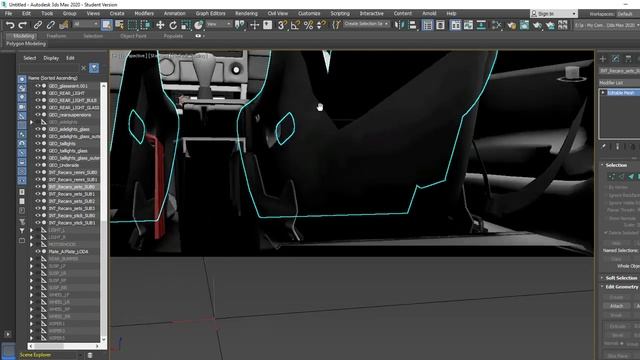Toggle the Angle Snap icon

click(x=295, y=25)
